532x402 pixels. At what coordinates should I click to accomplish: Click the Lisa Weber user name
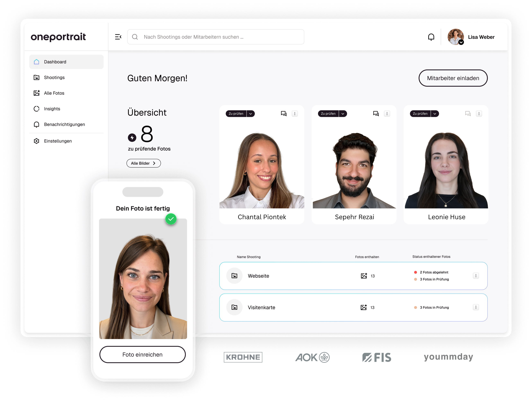[x=481, y=37]
